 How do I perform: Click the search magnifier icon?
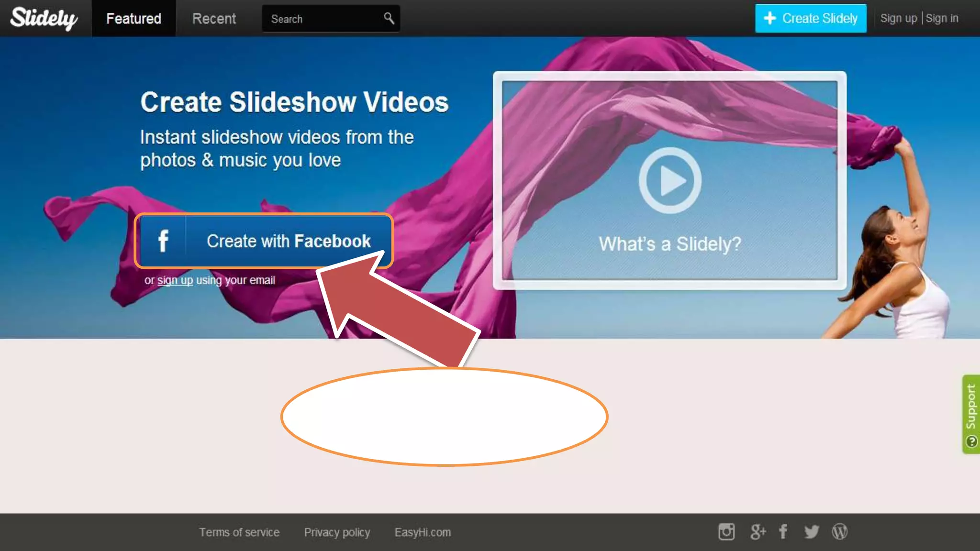(389, 18)
